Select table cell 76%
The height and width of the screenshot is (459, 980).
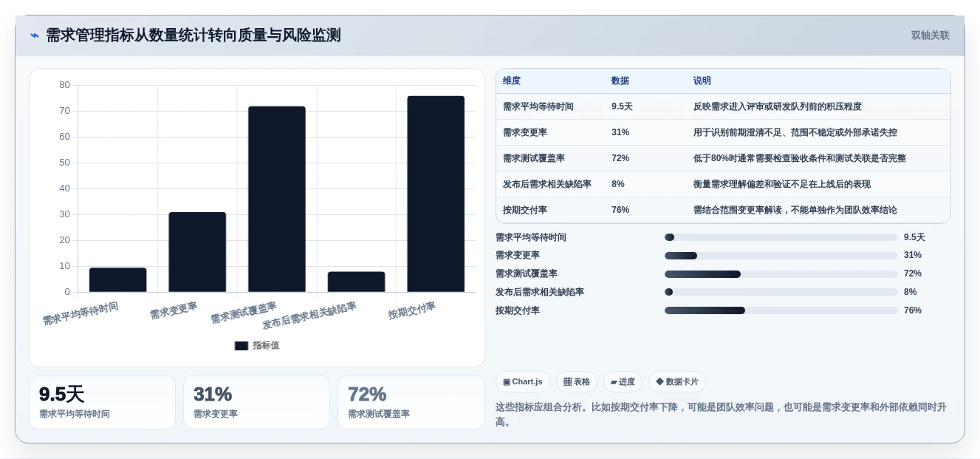pos(620,210)
